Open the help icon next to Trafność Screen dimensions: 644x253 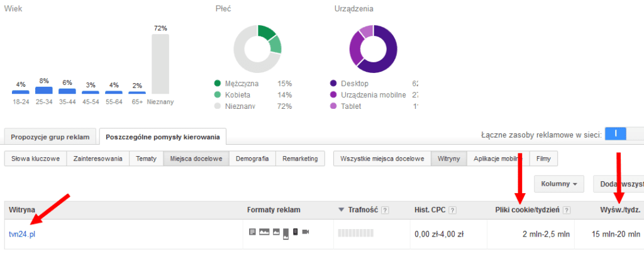click(x=385, y=210)
